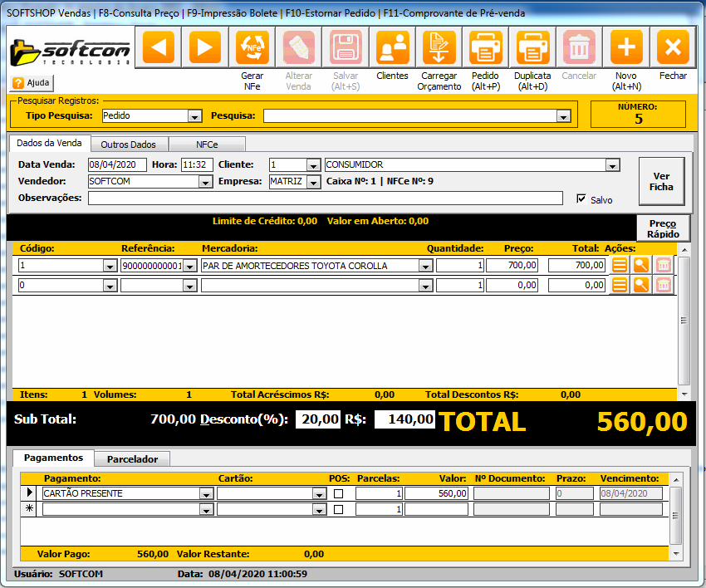Image resolution: width=706 pixels, height=588 pixels.
Task: Expand the Tipo Pesquisa dropdown
Action: [195, 116]
